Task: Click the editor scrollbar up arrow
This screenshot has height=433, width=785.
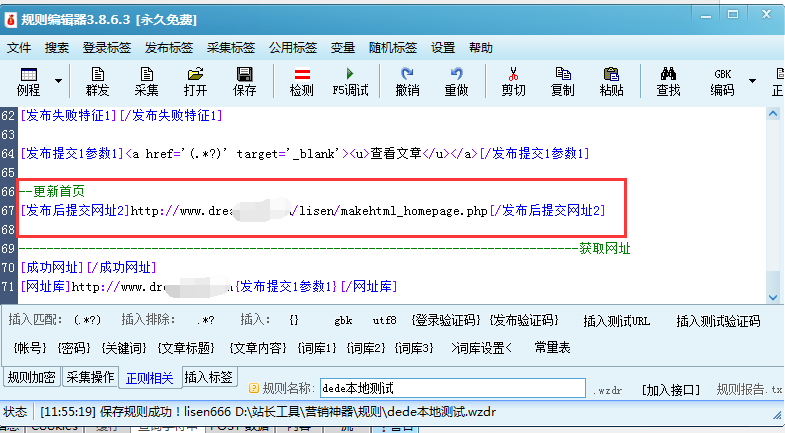Action: pyautogui.click(x=773, y=114)
